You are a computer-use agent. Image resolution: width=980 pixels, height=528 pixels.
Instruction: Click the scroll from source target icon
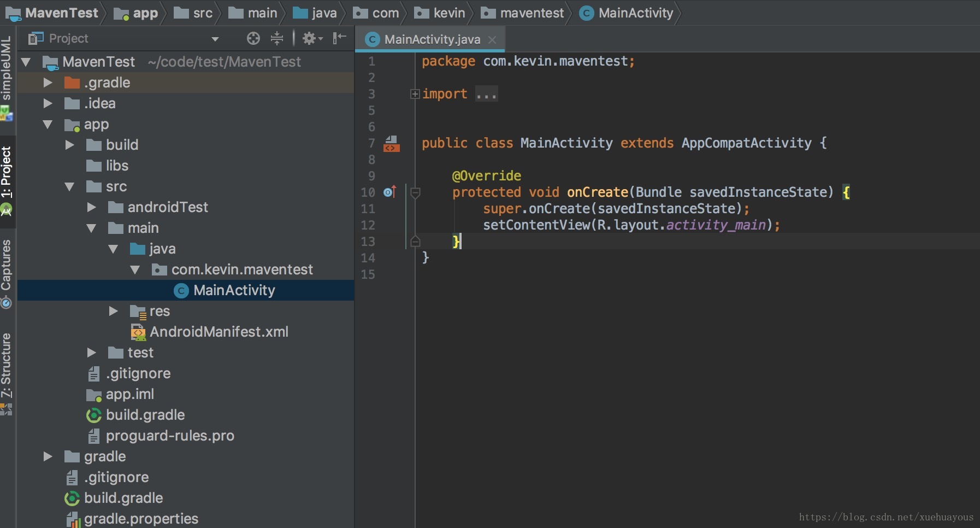coord(253,38)
